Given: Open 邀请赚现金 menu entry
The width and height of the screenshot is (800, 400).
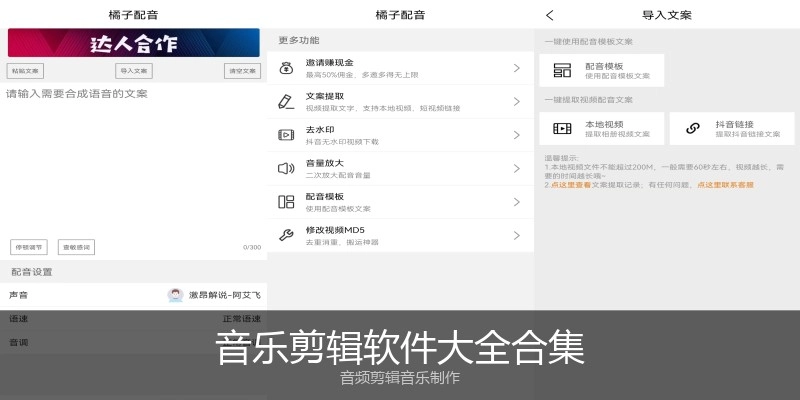Looking at the screenshot, I should (401, 68).
